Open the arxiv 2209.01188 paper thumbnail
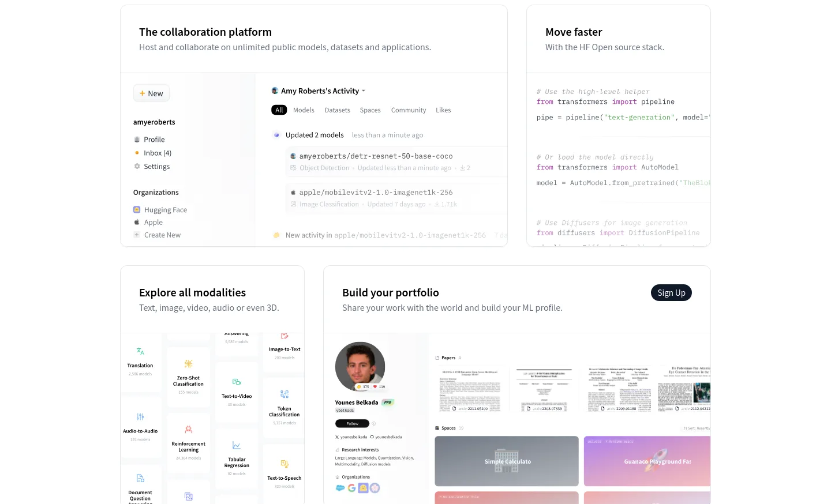831x504 pixels. point(619,389)
